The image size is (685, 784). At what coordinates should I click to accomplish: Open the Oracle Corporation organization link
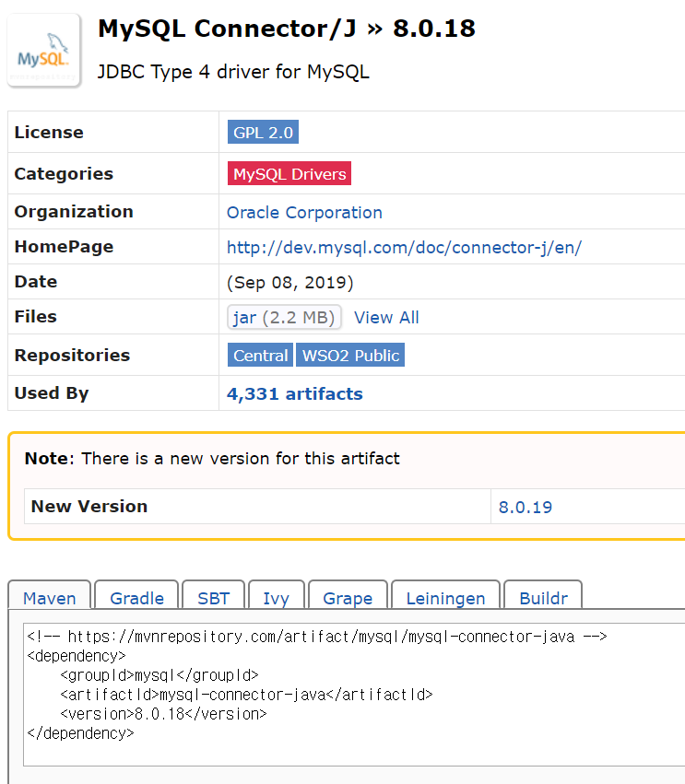304,213
